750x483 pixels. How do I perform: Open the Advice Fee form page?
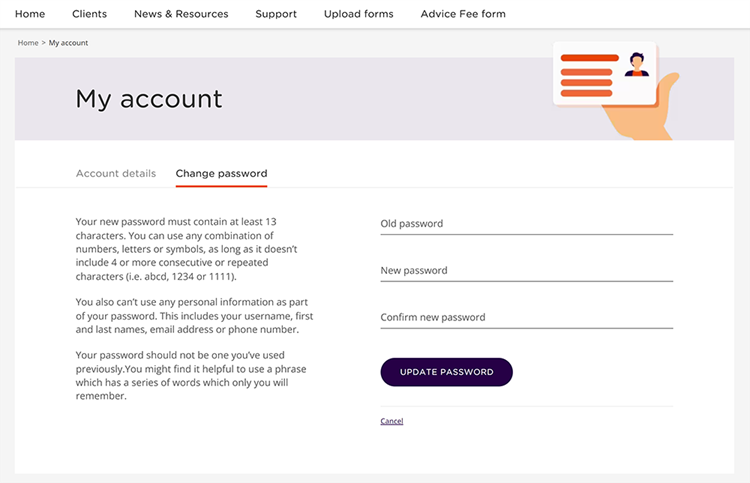[x=463, y=14]
